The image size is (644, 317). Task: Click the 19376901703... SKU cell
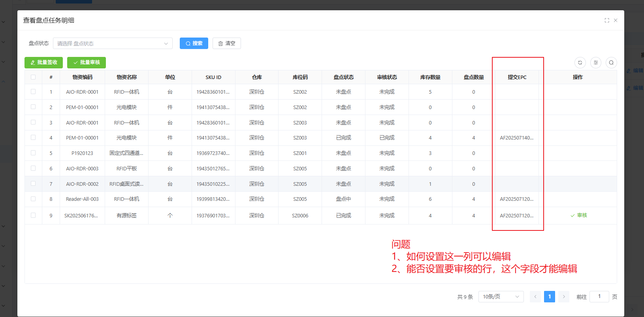[x=213, y=216]
